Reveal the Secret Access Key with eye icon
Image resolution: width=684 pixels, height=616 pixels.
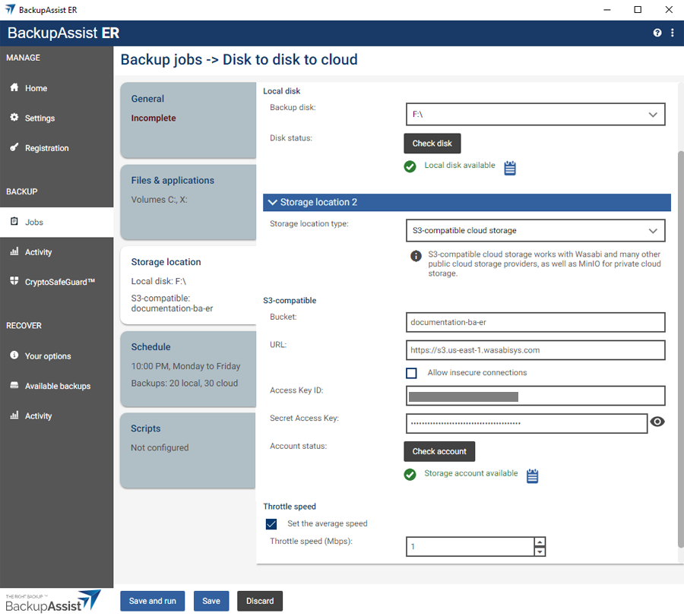tap(657, 422)
